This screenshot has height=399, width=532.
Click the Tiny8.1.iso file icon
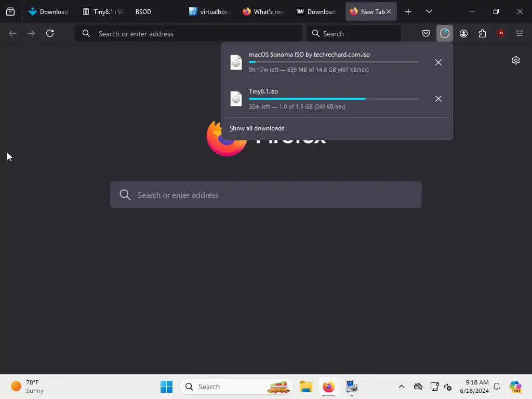[236, 99]
